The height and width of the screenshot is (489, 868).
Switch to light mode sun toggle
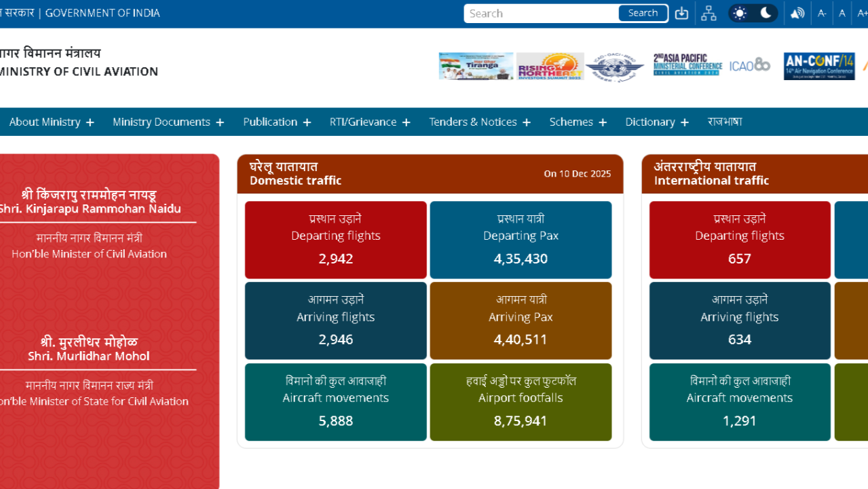point(740,14)
